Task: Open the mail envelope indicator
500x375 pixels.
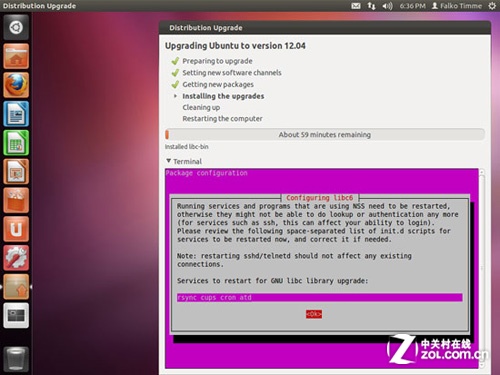Action: pyautogui.click(x=356, y=6)
